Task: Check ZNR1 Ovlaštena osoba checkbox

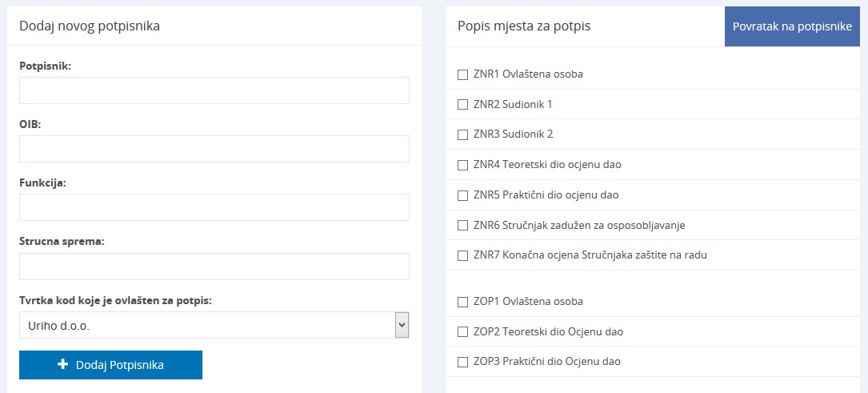Action: (462, 74)
